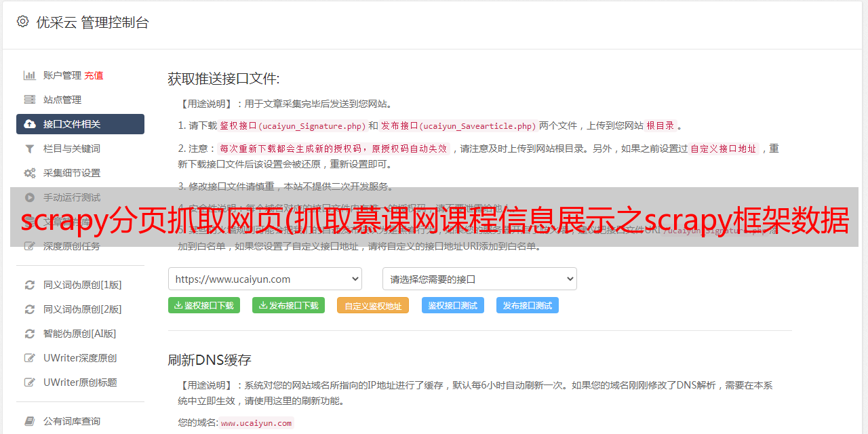Image resolution: width=868 pixels, height=434 pixels.
Task: Click the server icon for 站点管理
Action: pos(30,100)
